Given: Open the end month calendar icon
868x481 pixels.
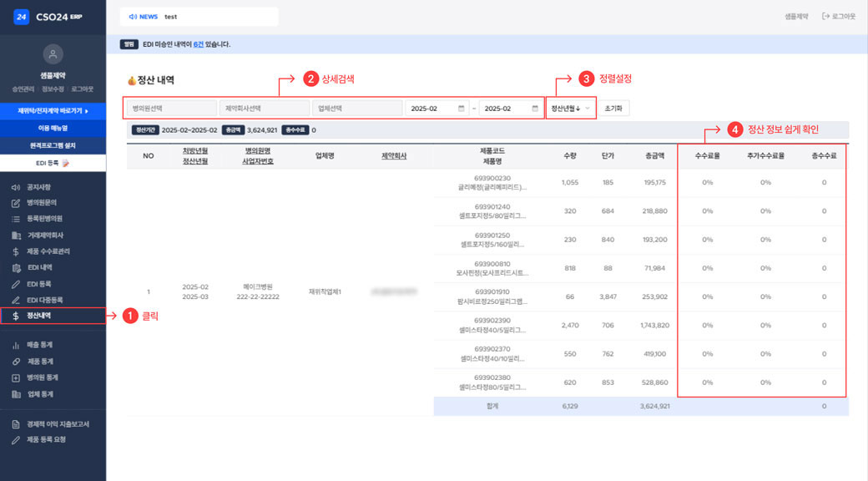Looking at the screenshot, I should (x=535, y=109).
